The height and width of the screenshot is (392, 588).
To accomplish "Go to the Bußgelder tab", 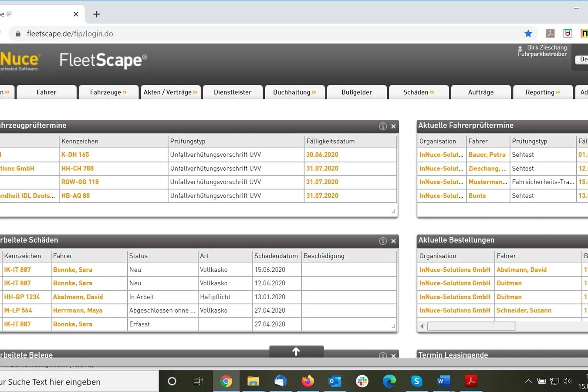I will [357, 92].
